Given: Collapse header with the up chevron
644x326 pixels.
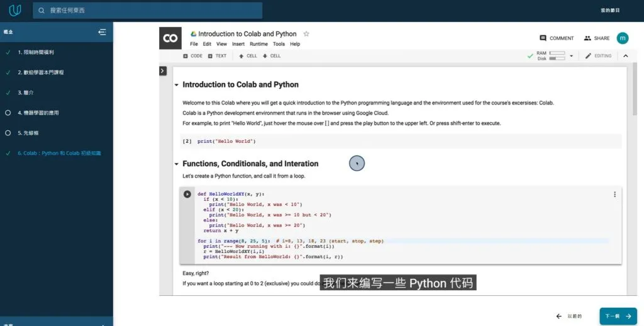Looking at the screenshot, I should (x=626, y=56).
